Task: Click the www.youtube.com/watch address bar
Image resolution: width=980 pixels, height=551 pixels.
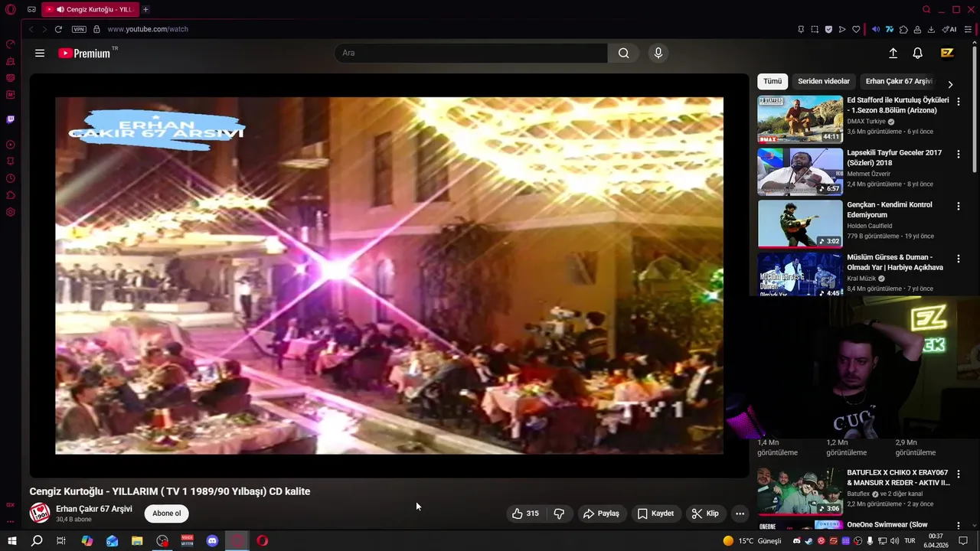Action: 148,29
